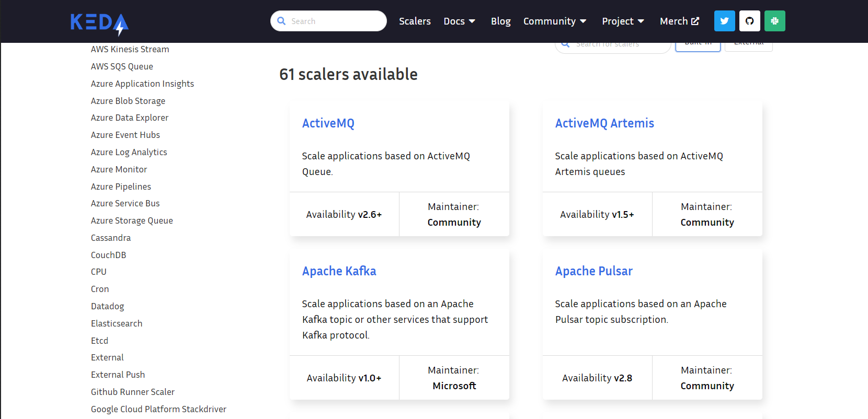Open the Blog nav item
This screenshot has width=868, height=419.
point(500,21)
